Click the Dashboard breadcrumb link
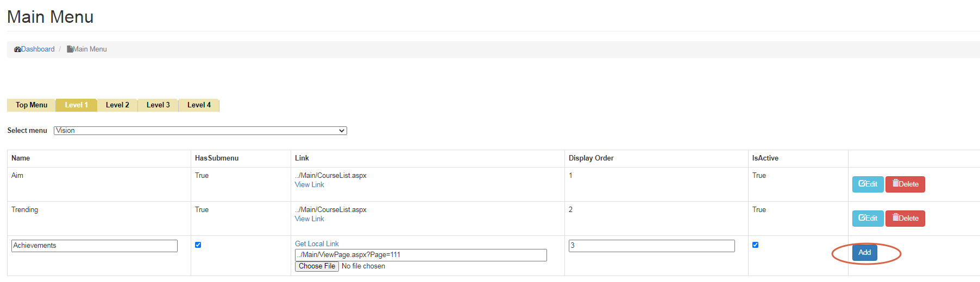The height and width of the screenshot is (282, 980). (37, 49)
